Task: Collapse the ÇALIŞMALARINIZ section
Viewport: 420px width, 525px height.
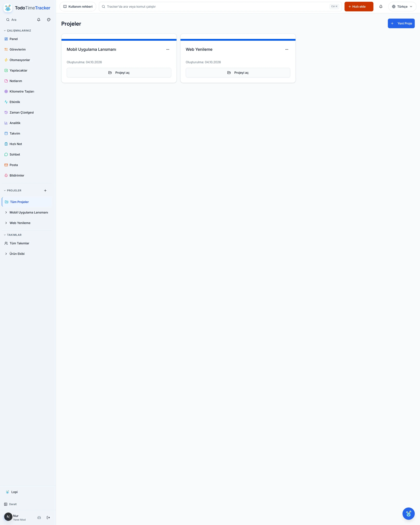Action: 18,31
